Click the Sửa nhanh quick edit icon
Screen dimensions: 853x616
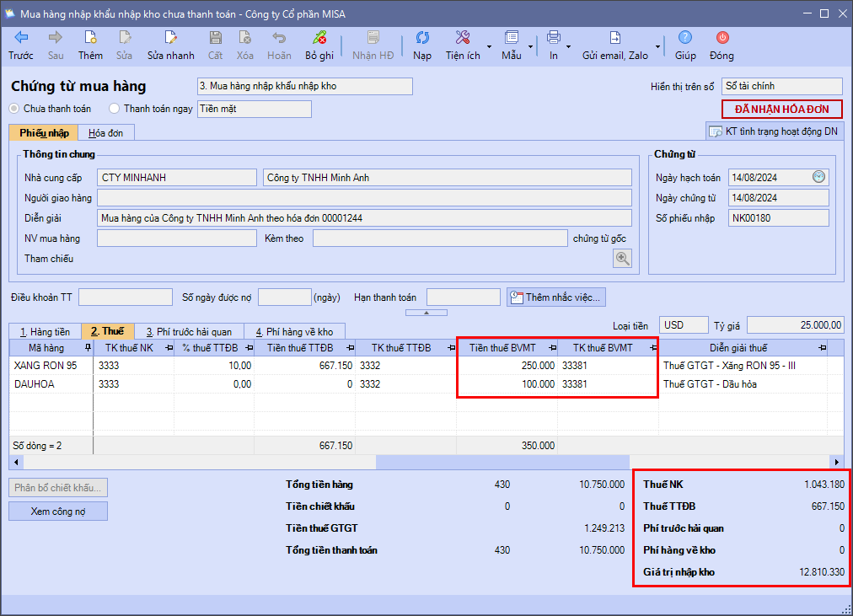click(x=170, y=38)
